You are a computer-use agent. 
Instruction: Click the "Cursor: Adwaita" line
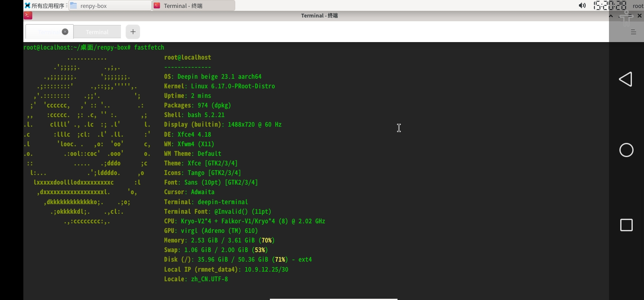(x=189, y=192)
